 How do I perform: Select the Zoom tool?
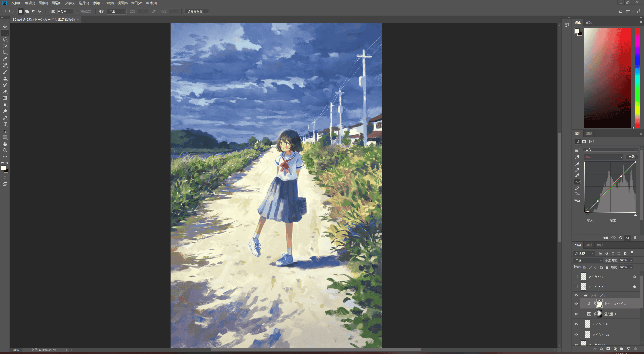click(x=5, y=150)
